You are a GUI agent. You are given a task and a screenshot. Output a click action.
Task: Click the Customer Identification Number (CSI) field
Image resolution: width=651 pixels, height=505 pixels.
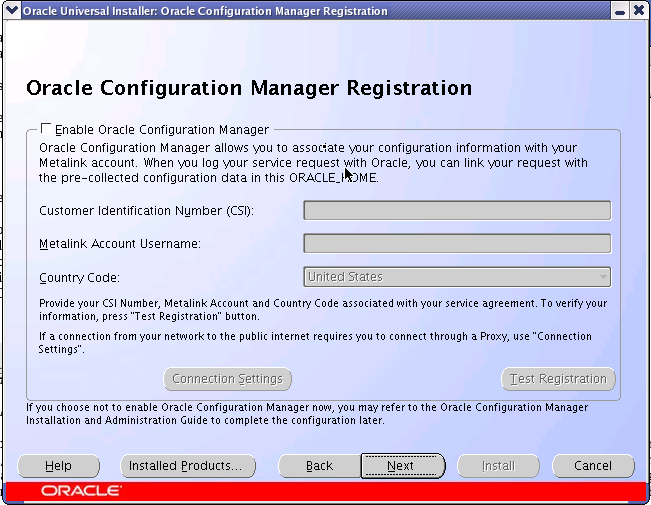coord(457,211)
